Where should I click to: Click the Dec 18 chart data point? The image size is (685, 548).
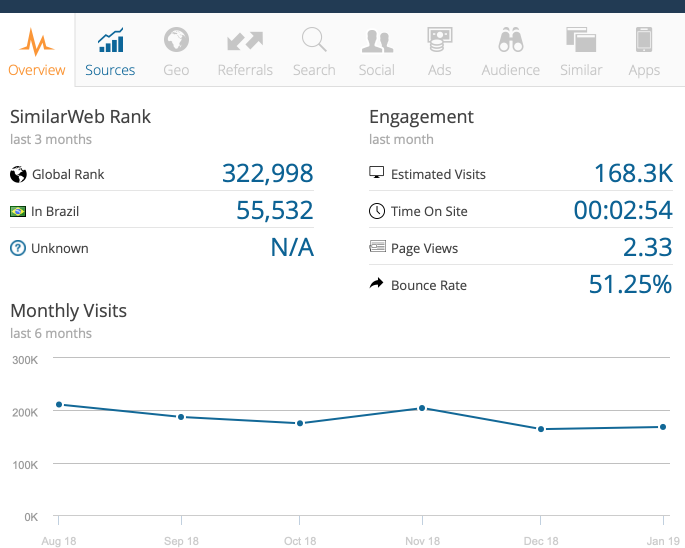[541, 429]
